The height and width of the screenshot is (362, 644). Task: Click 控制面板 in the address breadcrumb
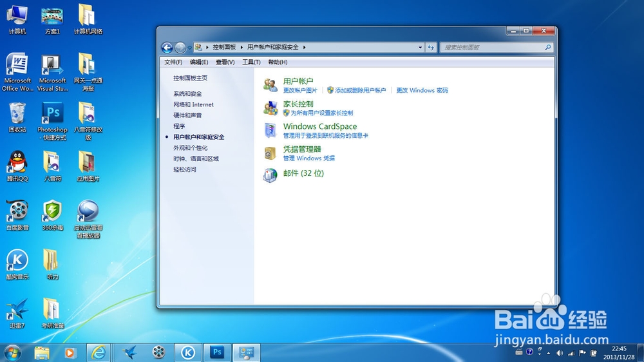click(x=224, y=47)
